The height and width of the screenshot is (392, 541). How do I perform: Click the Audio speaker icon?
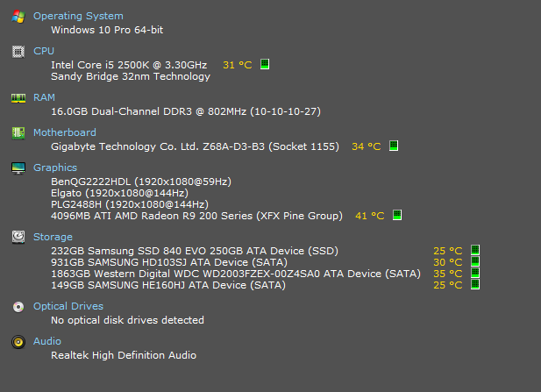click(18, 342)
